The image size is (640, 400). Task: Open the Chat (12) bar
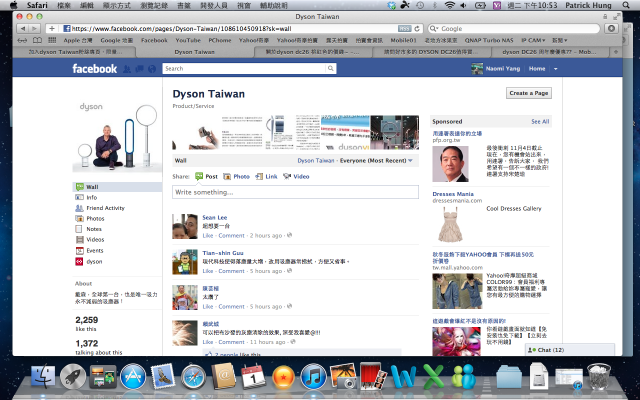570,350
